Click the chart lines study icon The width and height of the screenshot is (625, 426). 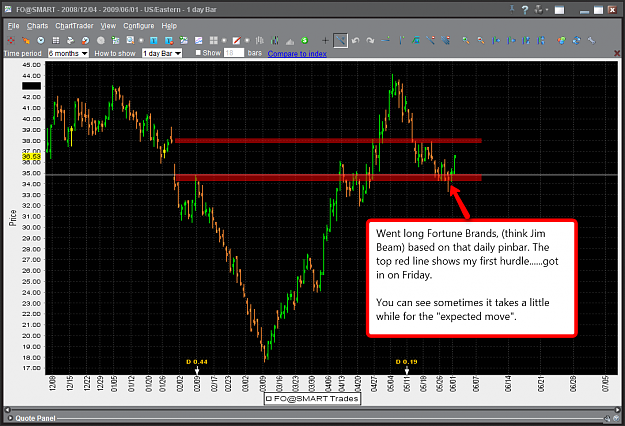[x=199, y=40]
